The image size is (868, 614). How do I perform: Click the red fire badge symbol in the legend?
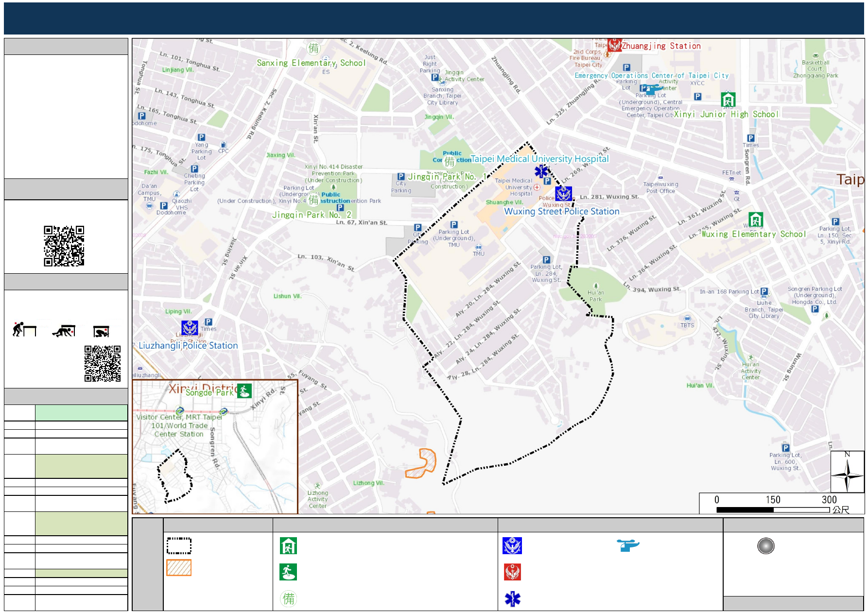[x=512, y=572]
